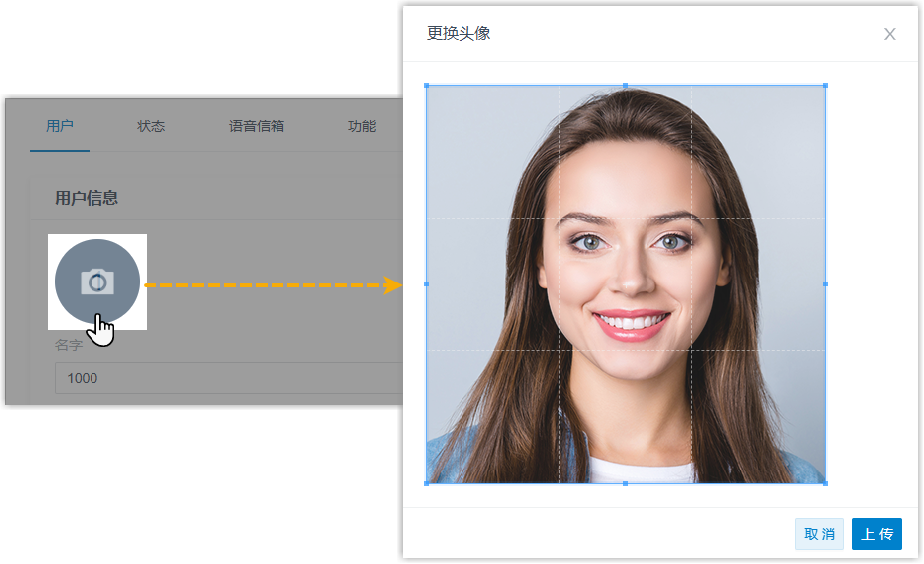Click the right-middle crop handle
This screenshot has height=564, width=924.
pos(825,283)
